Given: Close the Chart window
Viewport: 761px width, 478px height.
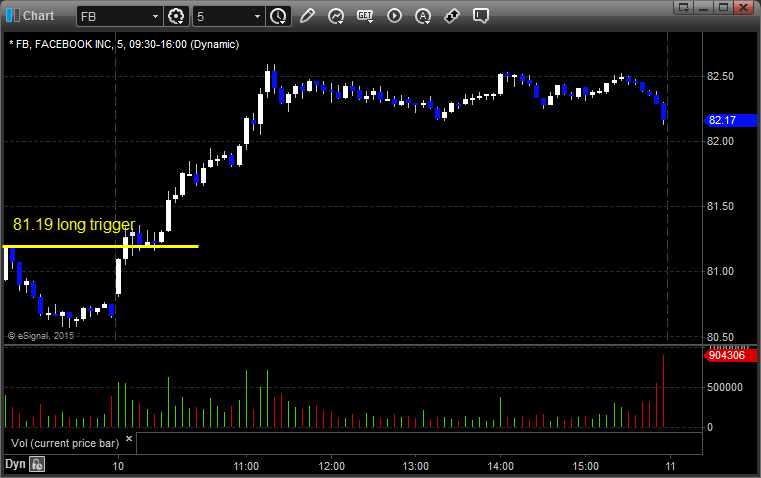Looking at the screenshot, I should pos(744,7).
